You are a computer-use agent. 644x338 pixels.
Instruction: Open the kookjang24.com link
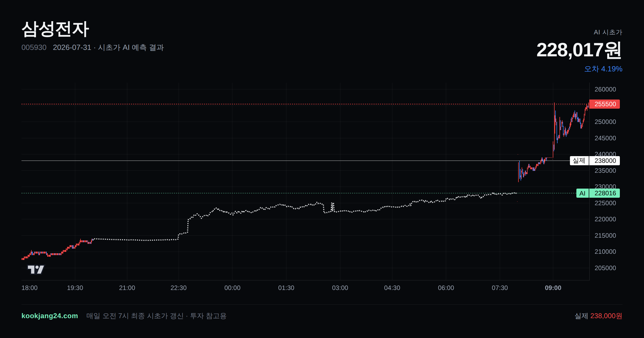[x=50, y=316]
